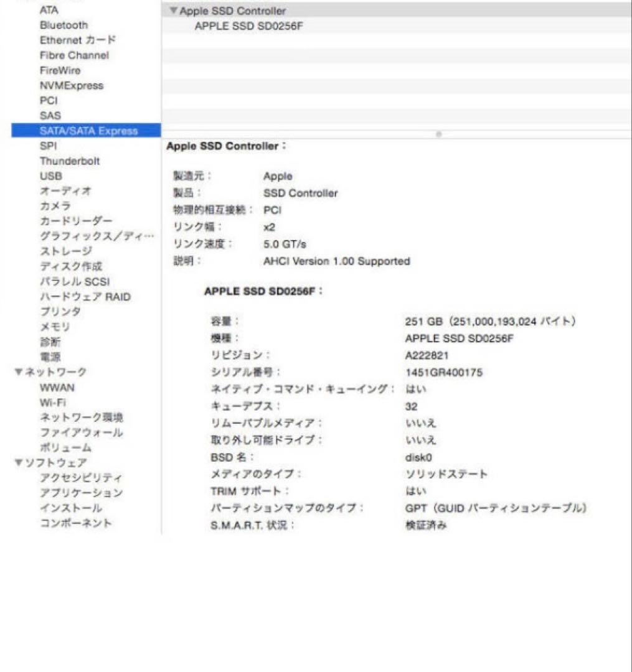Collapse the ソフトウェア section triangle
This screenshot has width=632, height=672.
19,462
